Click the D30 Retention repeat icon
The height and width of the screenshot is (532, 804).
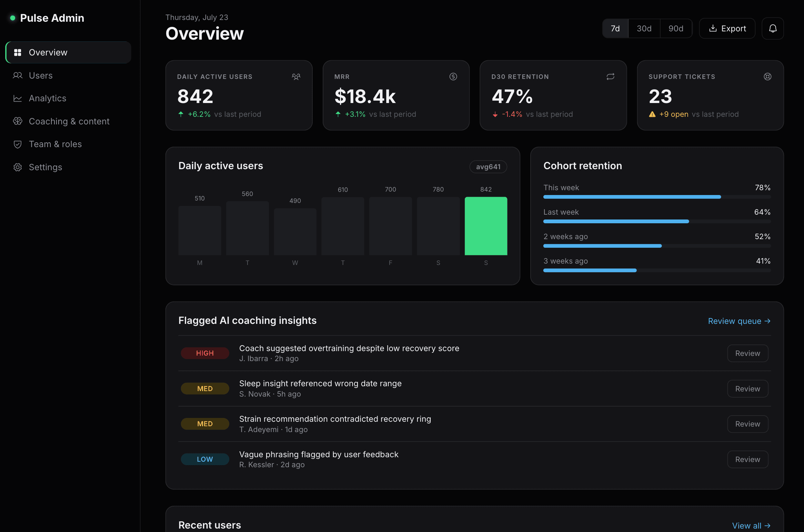click(611, 76)
